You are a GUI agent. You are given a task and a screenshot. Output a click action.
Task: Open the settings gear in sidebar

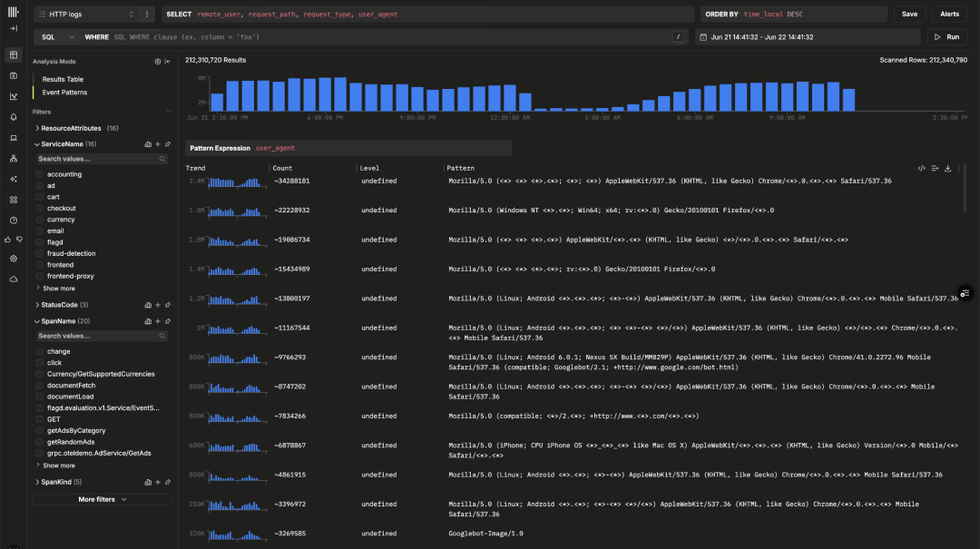tap(14, 259)
